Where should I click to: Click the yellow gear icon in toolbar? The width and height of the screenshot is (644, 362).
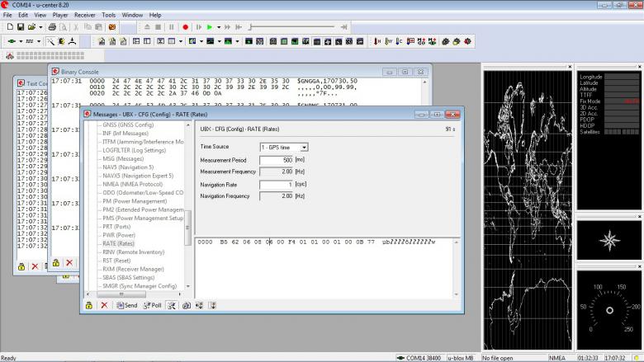457,41
